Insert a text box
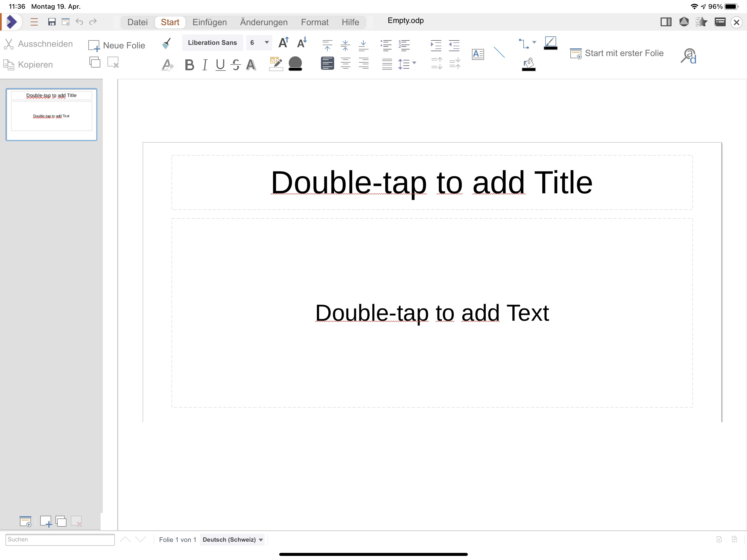This screenshot has height=560, width=747. pos(478,54)
